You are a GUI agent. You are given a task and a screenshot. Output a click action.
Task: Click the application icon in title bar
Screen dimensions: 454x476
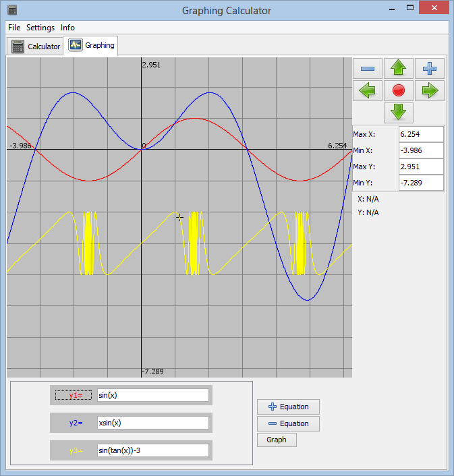[12, 10]
